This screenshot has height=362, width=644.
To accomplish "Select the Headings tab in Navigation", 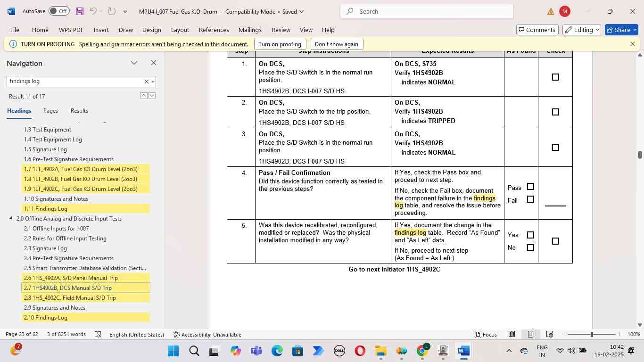I will click(19, 111).
